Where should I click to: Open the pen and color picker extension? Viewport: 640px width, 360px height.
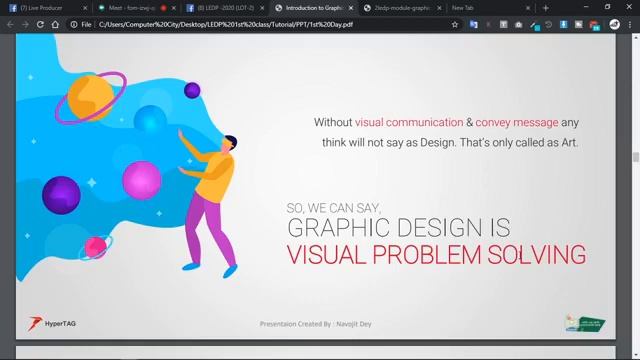[535, 25]
